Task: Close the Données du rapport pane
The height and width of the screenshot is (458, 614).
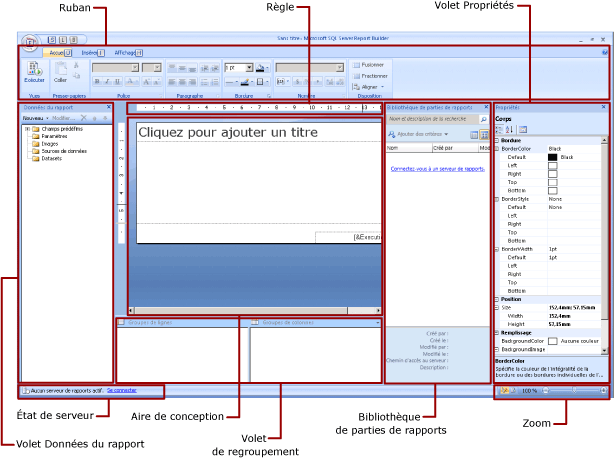Action: [109, 107]
